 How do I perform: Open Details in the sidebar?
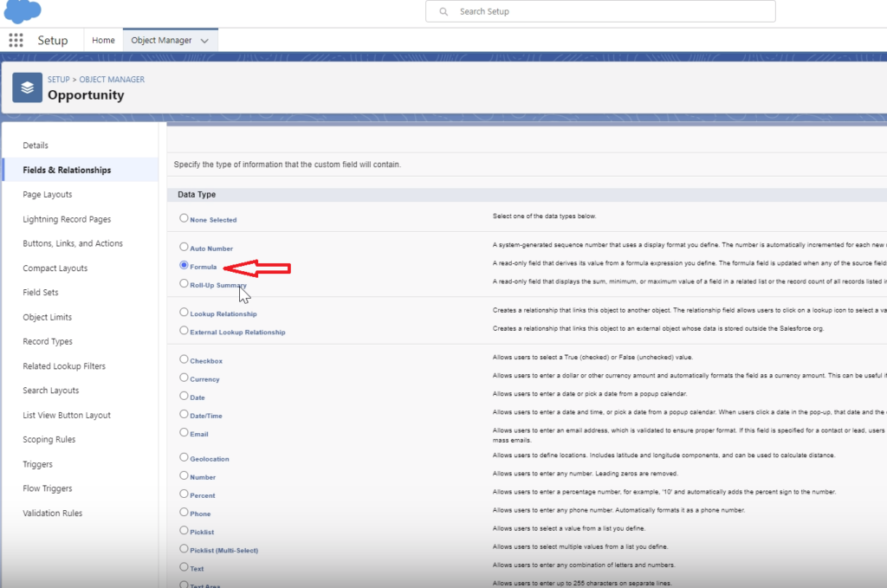coord(35,145)
